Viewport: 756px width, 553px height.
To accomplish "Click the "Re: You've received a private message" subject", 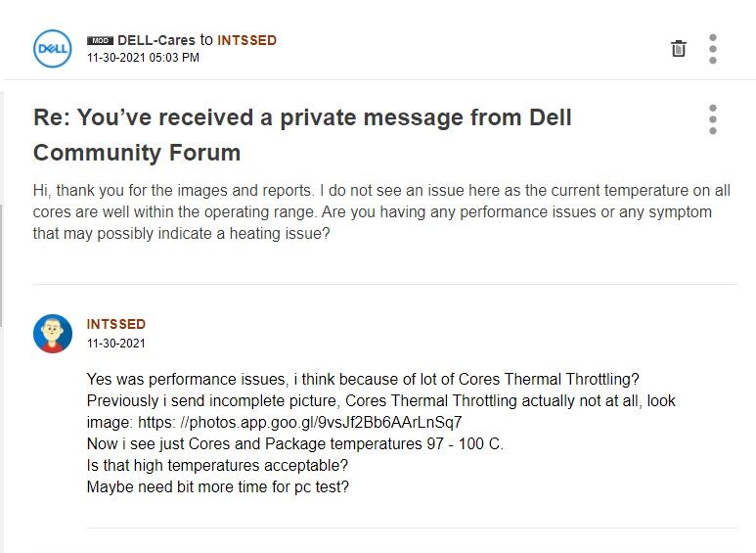I will [x=302, y=118].
